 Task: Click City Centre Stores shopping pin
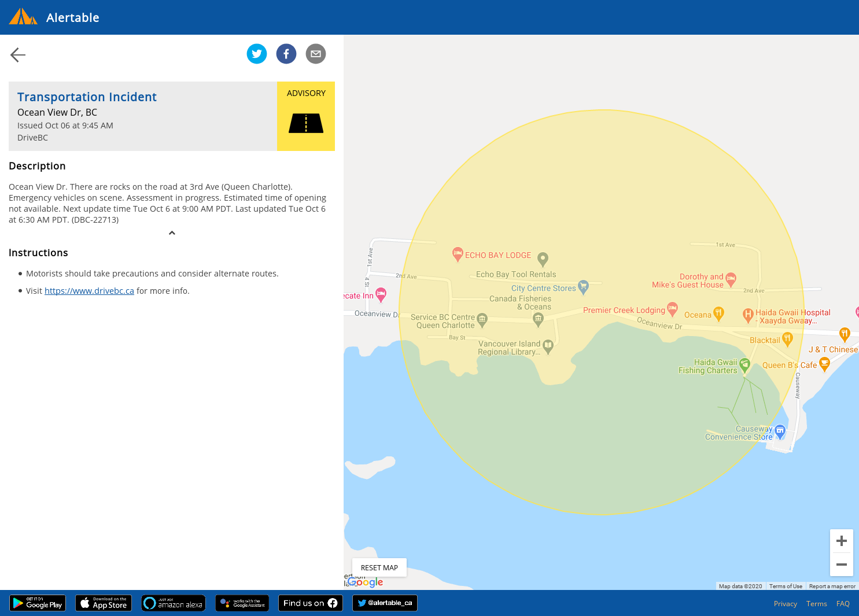click(x=583, y=286)
